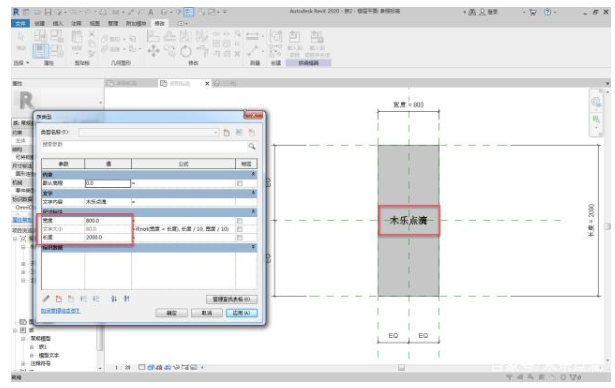This screenshot has height=388, width=615.
Task: Expand the 标识数据 parameter group
Action: [x=253, y=247]
